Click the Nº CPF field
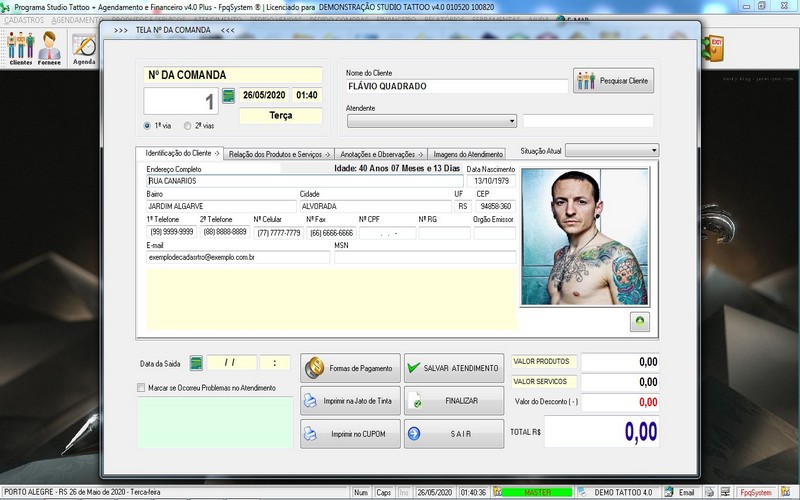Viewport: 800px width, 500px height. tap(388, 233)
